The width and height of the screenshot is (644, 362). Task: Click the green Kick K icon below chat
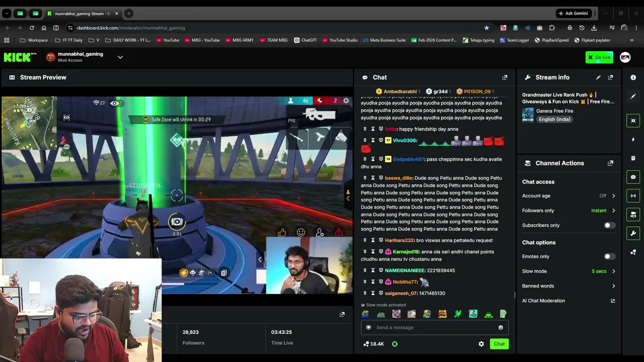click(x=394, y=344)
